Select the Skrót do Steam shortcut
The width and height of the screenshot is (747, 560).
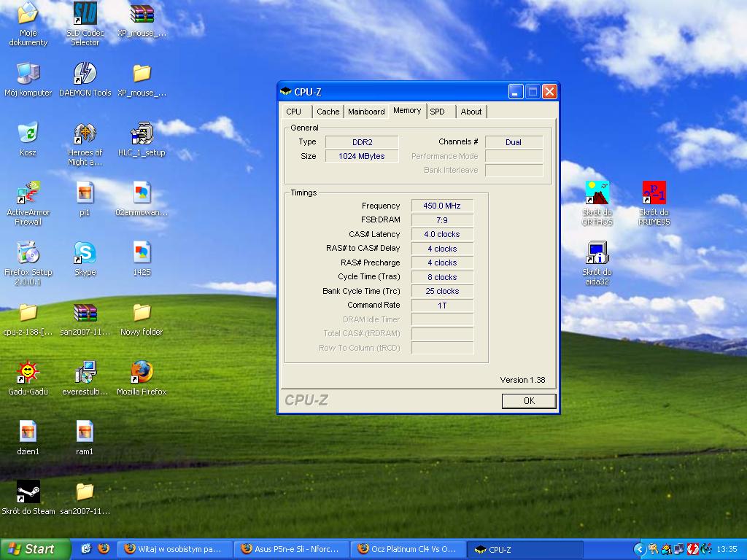pos(28,497)
